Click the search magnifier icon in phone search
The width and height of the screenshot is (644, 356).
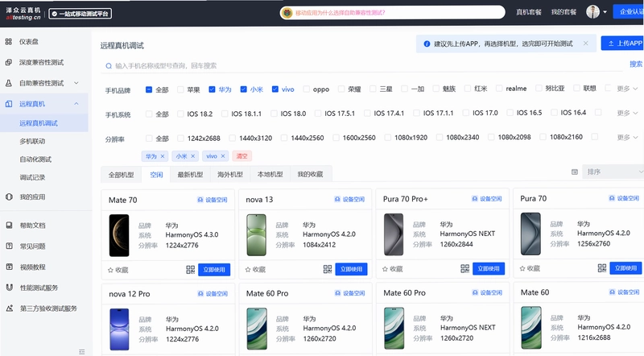pos(109,66)
